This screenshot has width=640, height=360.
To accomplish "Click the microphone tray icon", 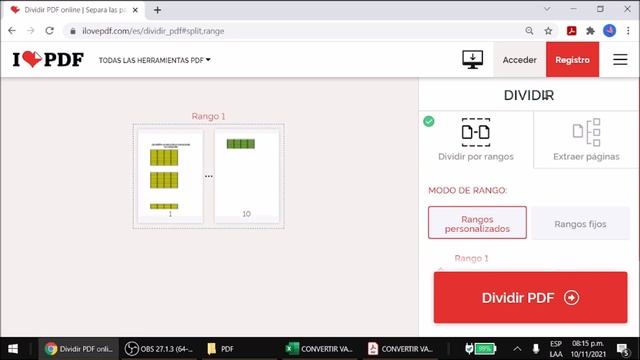I will 536,349.
